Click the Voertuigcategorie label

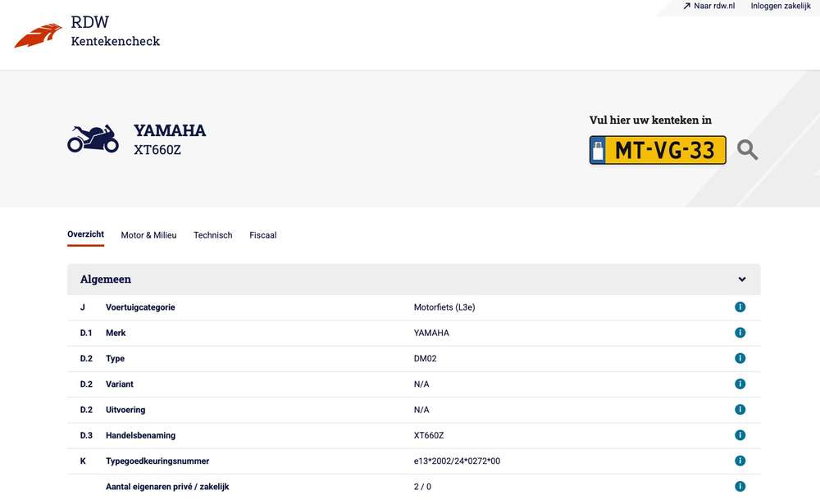pos(140,307)
